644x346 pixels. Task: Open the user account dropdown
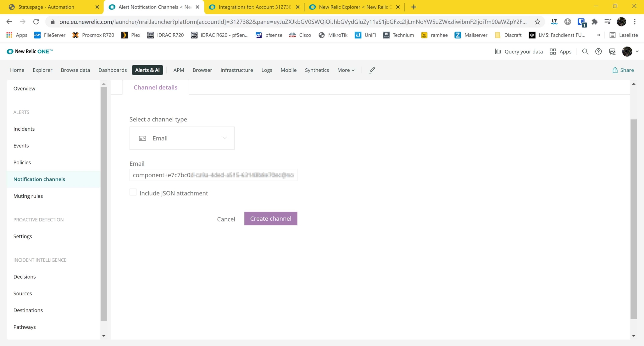(630, 51)
